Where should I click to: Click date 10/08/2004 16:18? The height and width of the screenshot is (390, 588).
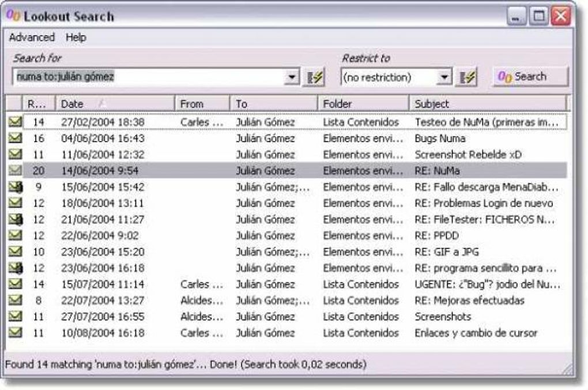103,332
